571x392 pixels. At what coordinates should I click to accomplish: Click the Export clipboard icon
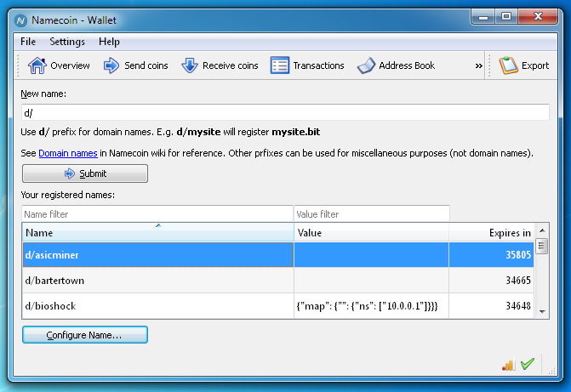click(x=508, y=65)
